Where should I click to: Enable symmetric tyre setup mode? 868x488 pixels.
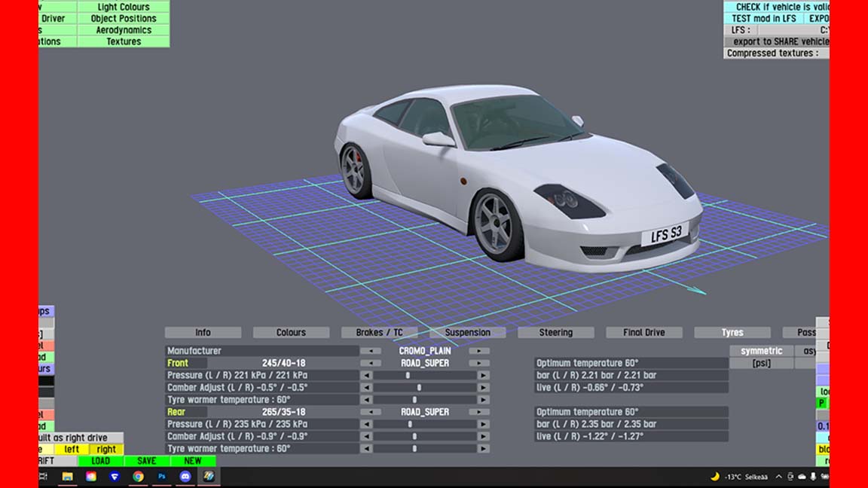pos(761,351)
